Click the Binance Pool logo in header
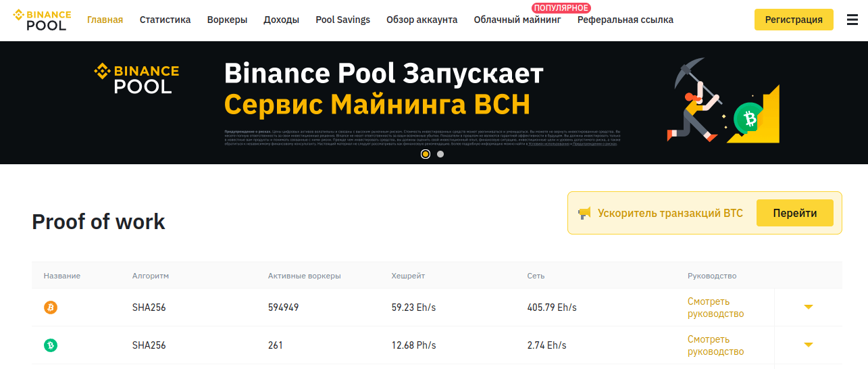The width and height of the screenshot is (868, 369). coord(40,20)
